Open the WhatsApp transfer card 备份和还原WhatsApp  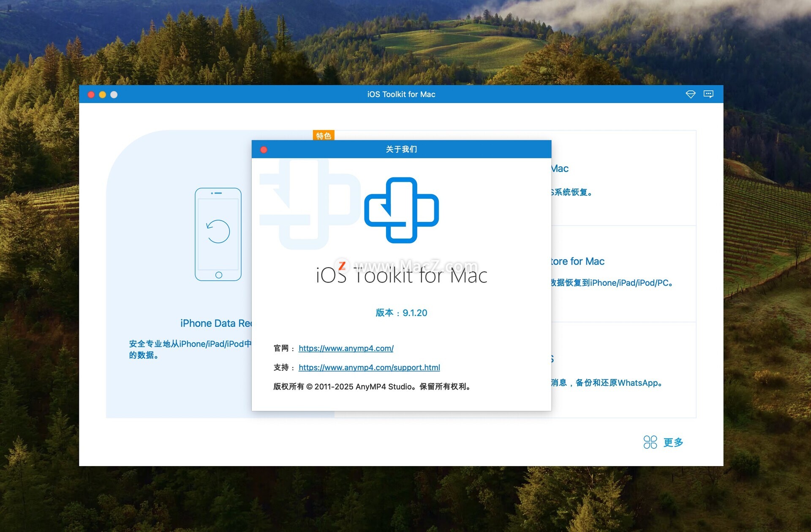point(623,370)
